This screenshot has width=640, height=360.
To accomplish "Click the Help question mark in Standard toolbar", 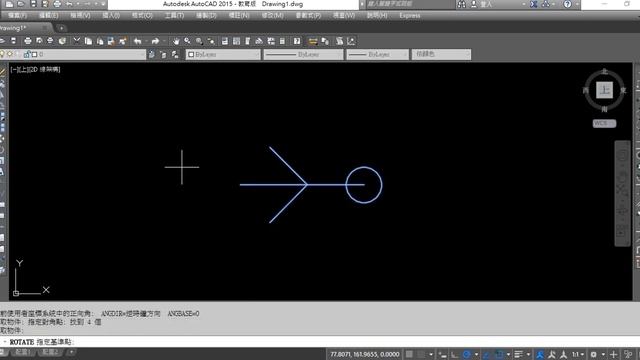I will point(297,41).
